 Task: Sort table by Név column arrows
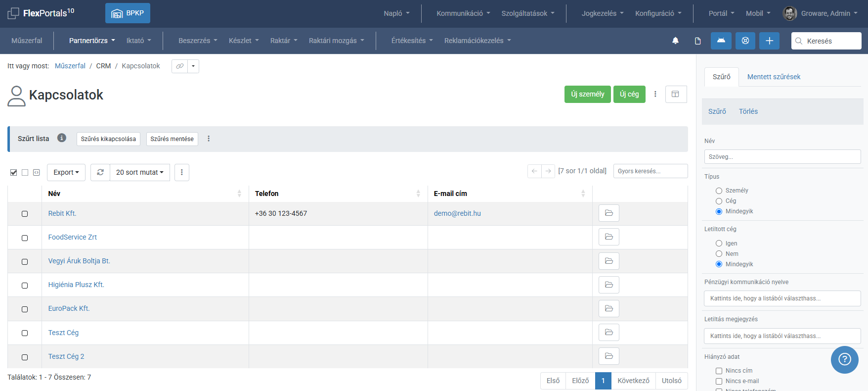[x=239, y=194]
